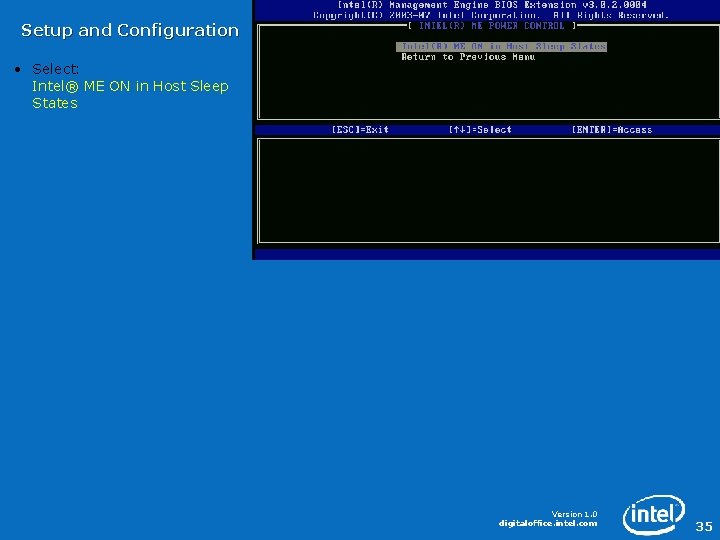Click the green Intel ME ON in Host Sleep States instruction
The image size is (720, 540).
pos(130,95)
